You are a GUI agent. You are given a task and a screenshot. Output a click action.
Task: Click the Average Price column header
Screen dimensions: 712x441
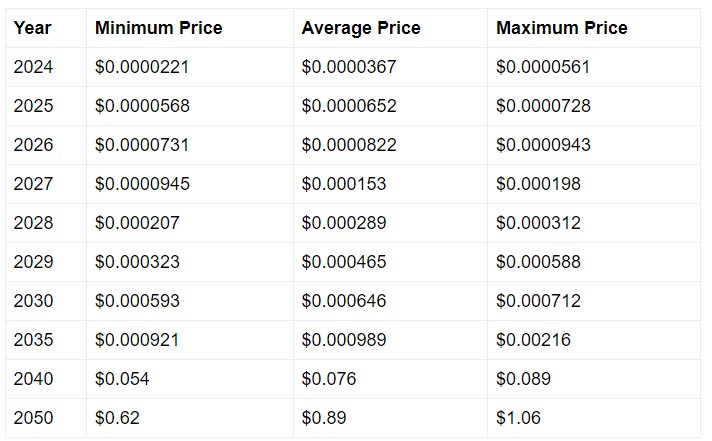(361, 28)
